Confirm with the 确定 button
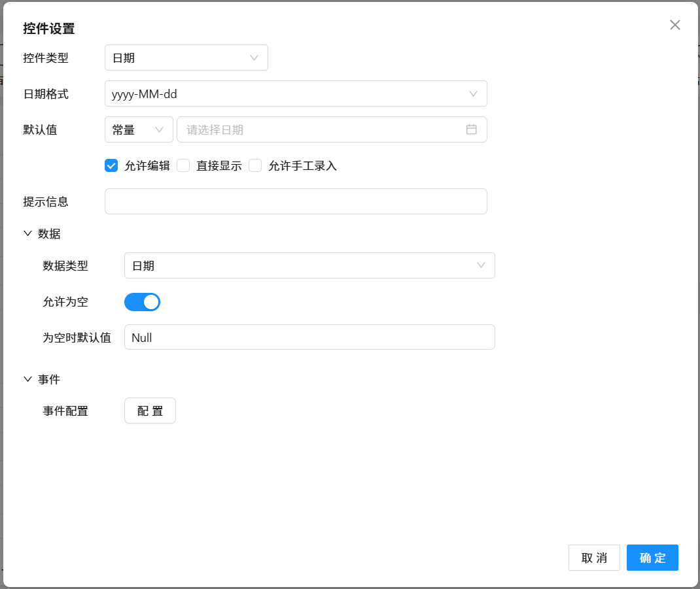Viewport: 700px width, 589px height. coord(652,558)
